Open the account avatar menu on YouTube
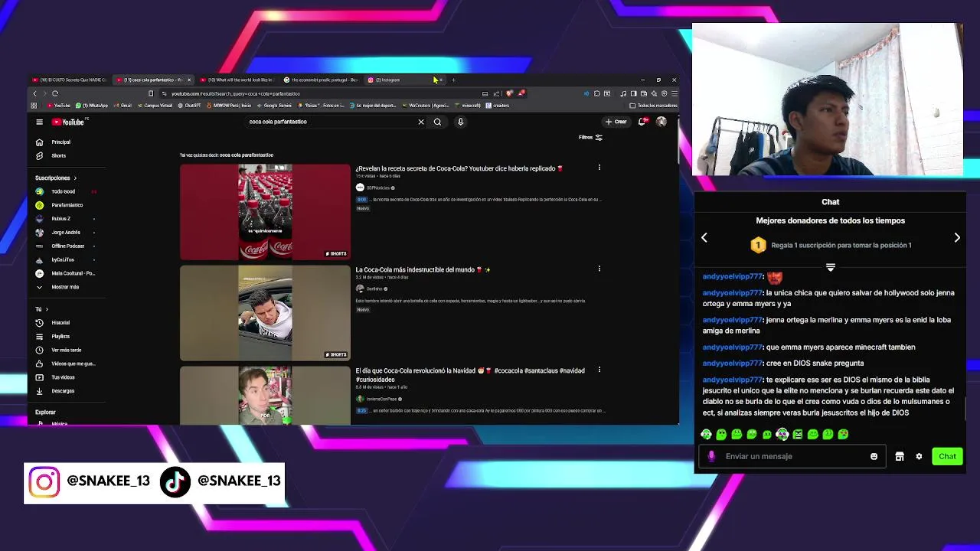Screen dimensions: 980x551 coord(661,122)
